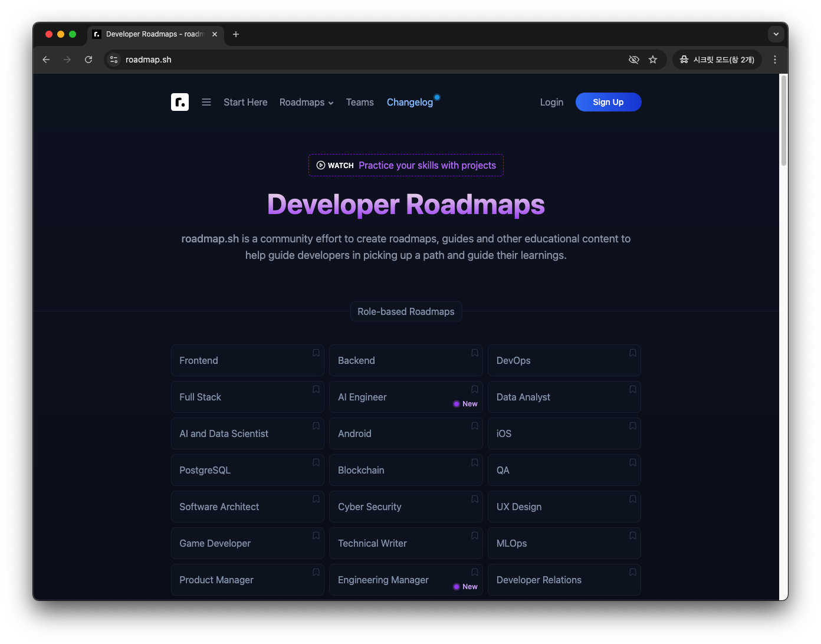Toggle bookmark on PostgreSQL roadmap
821x644 pixels.
click(x=316, y=462)
